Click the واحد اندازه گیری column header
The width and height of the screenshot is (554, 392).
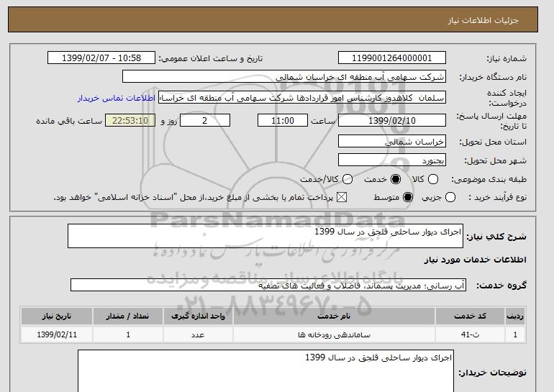(198, 316)
